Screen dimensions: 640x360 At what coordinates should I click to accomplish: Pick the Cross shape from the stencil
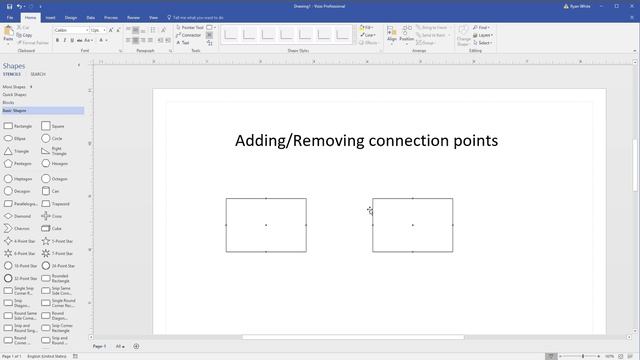pos(52,216)
